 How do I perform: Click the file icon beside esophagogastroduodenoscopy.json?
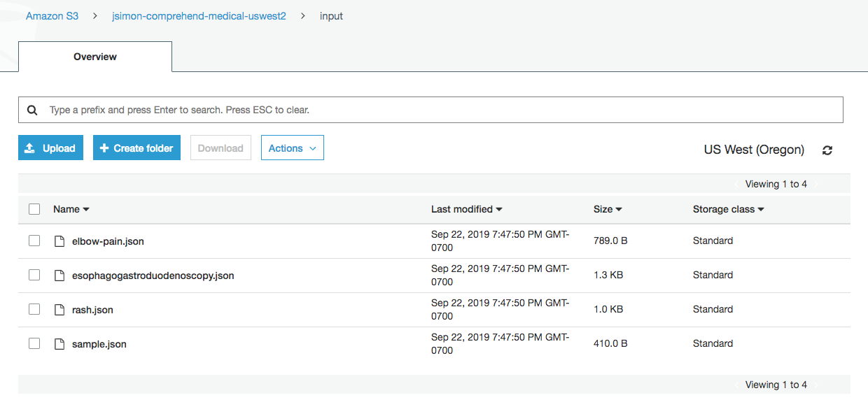click(59, 276)
